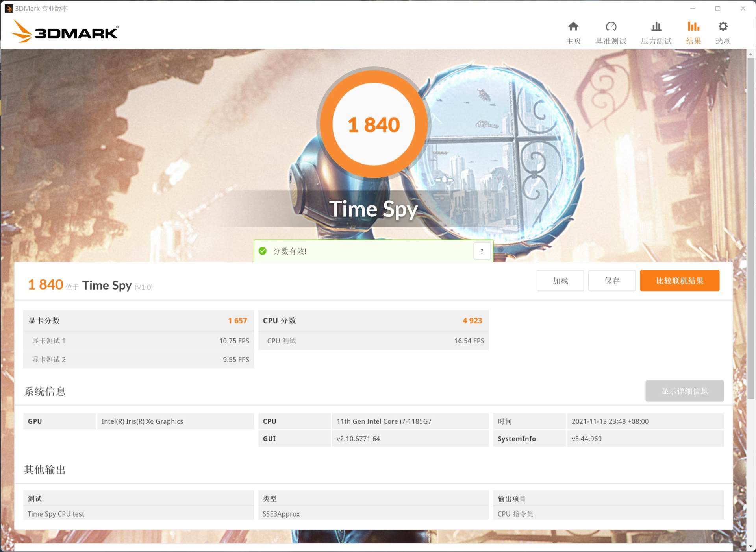Screen dimensions: 756x552
Task: Select the Results (结果) bar chart icon
Action: 693,27
